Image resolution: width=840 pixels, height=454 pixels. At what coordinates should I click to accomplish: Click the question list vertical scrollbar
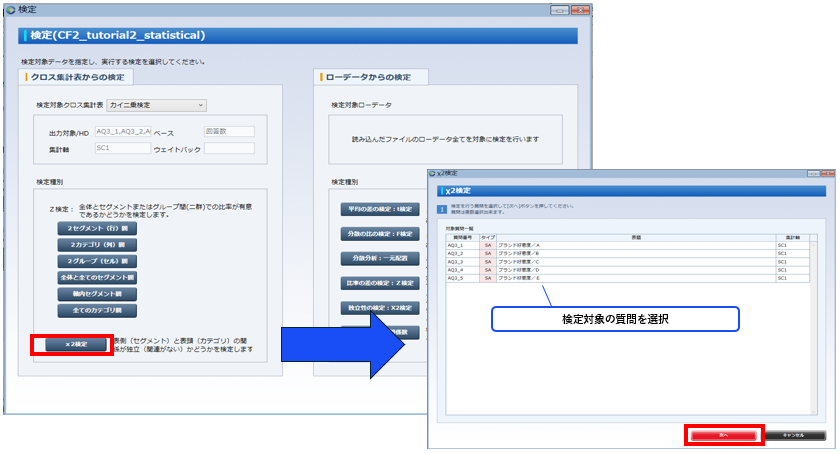814,327
